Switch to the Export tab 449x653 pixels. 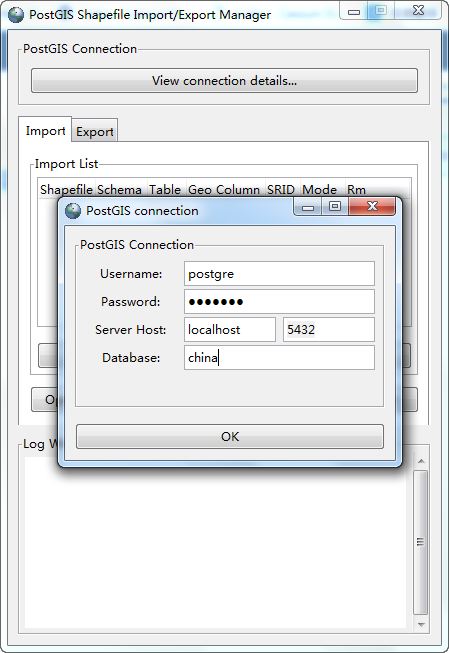point(95,132)
